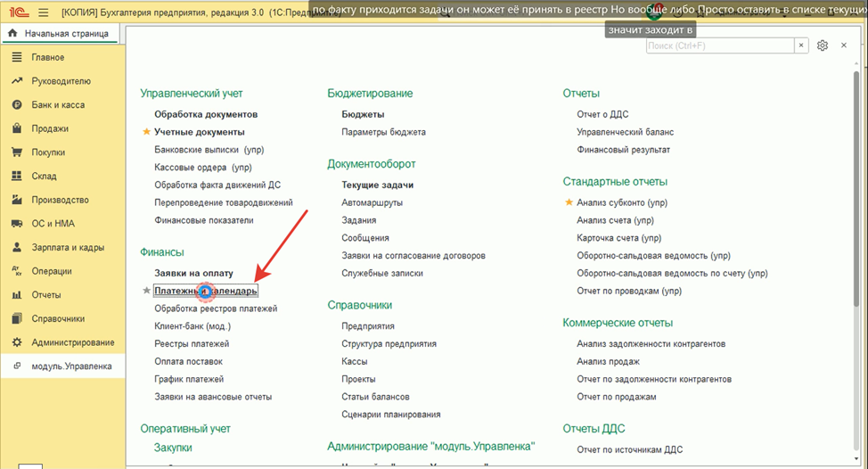Open Главное section in sidebar

point(62,57)
